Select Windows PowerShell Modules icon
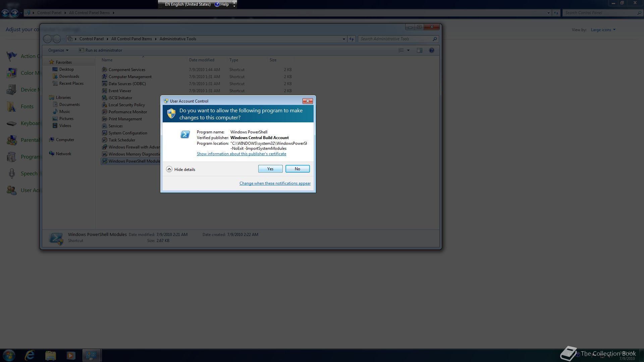644x362 pixels. (x=105, y=161)
